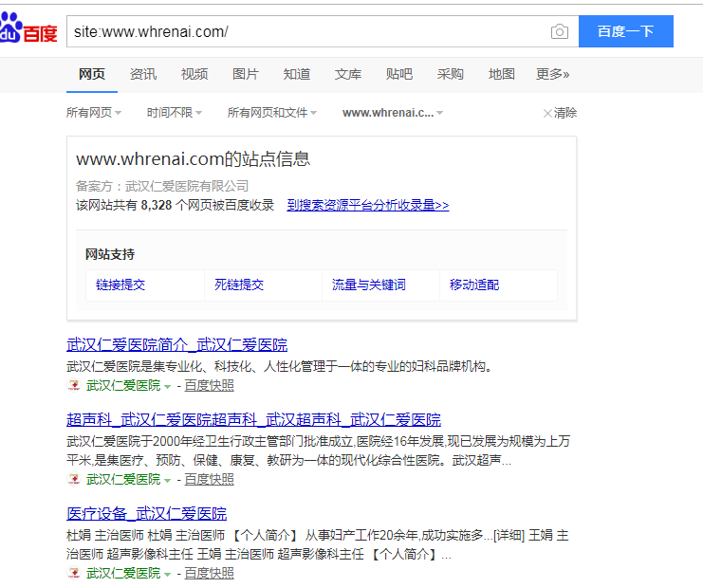Go to the 贴吧 tab
The image size is (703, 588).
click(399, 74)
